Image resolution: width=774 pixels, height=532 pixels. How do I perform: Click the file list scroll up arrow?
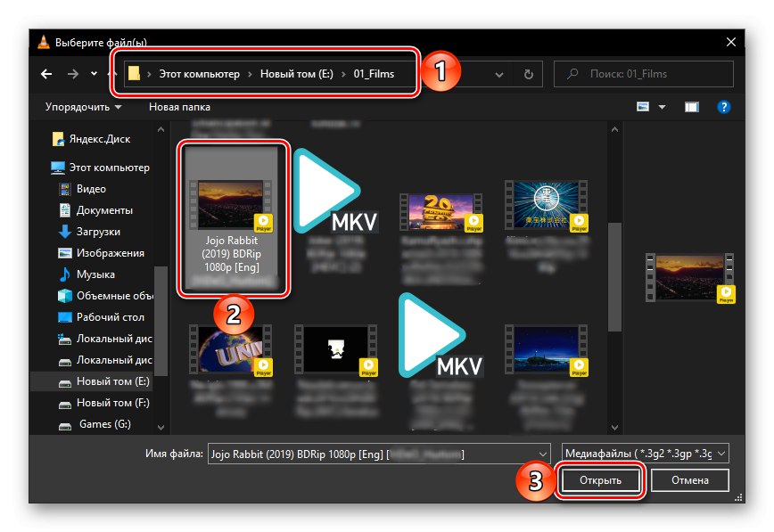pos(614,130)
